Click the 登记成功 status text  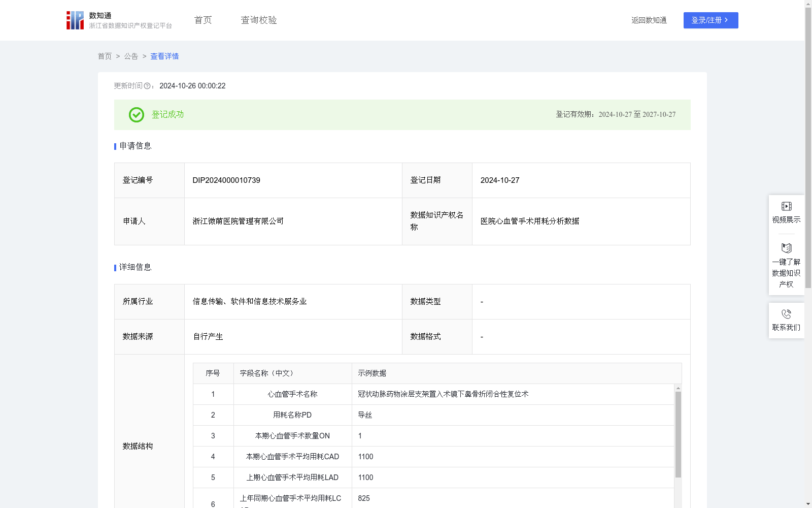coord(167,115)
